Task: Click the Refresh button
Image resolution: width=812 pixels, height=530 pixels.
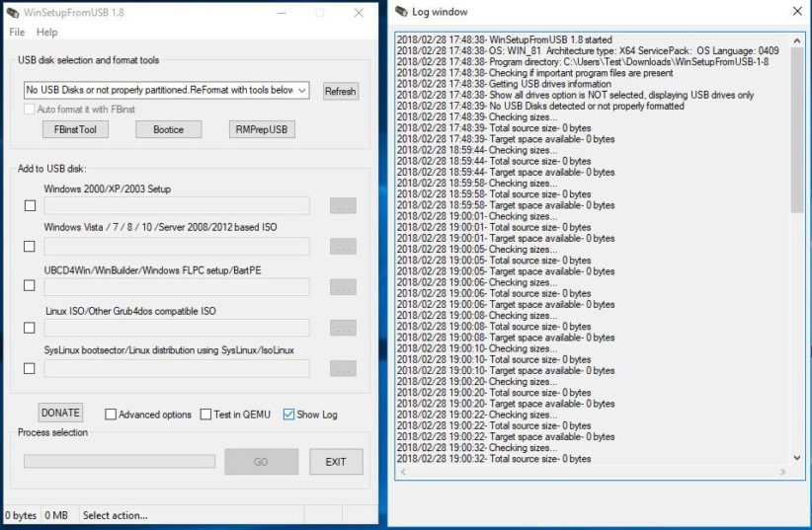Action: [x=340, y=91]
